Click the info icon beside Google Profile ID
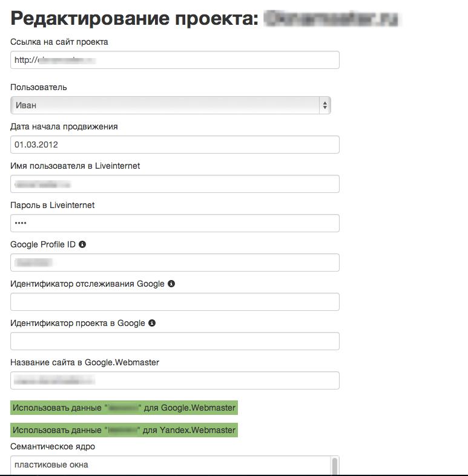The image size is (468, 476). (x=82, y=244)
